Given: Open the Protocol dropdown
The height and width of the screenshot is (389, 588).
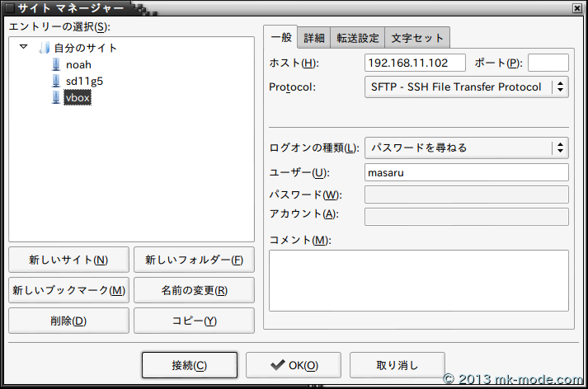Looking at the screenshot, I should (466, 87).
